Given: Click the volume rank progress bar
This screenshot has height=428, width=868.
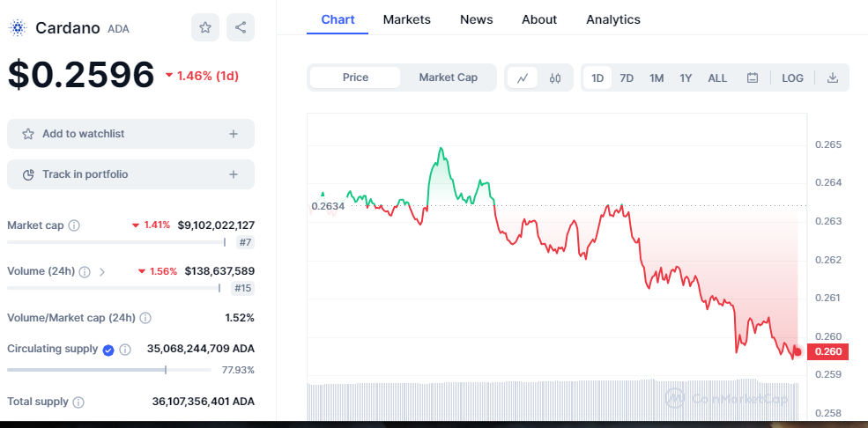Looking at the screenshot, I should pyautogui.click(x=114, y=288).
